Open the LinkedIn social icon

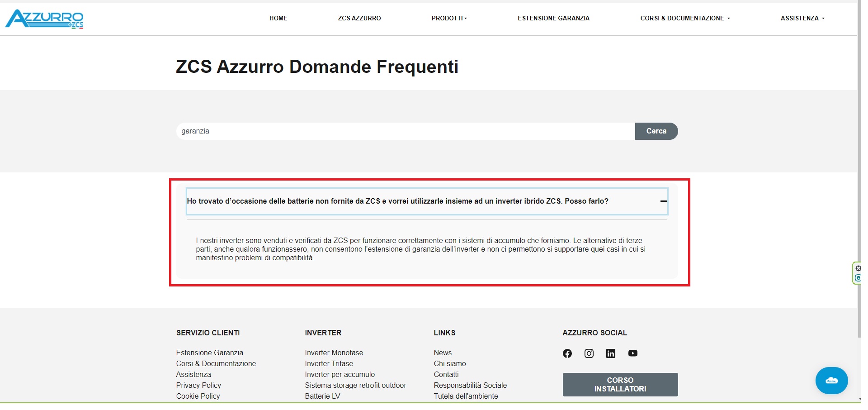pyautogui.click(x=611, y=353)
